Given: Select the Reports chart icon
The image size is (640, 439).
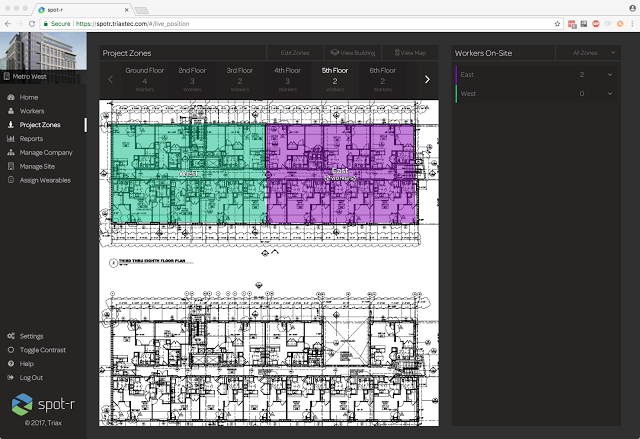Looking at the screenshot, I should [11, 139].
